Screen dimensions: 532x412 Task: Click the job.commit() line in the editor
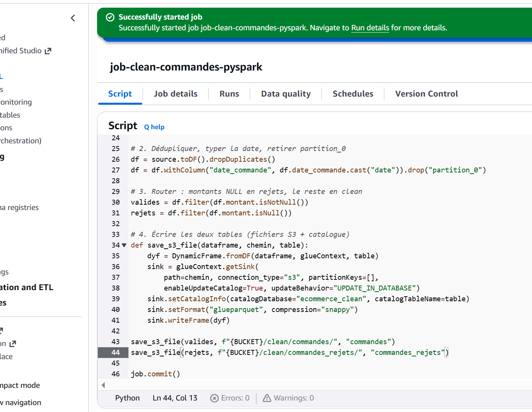(155, 374)
